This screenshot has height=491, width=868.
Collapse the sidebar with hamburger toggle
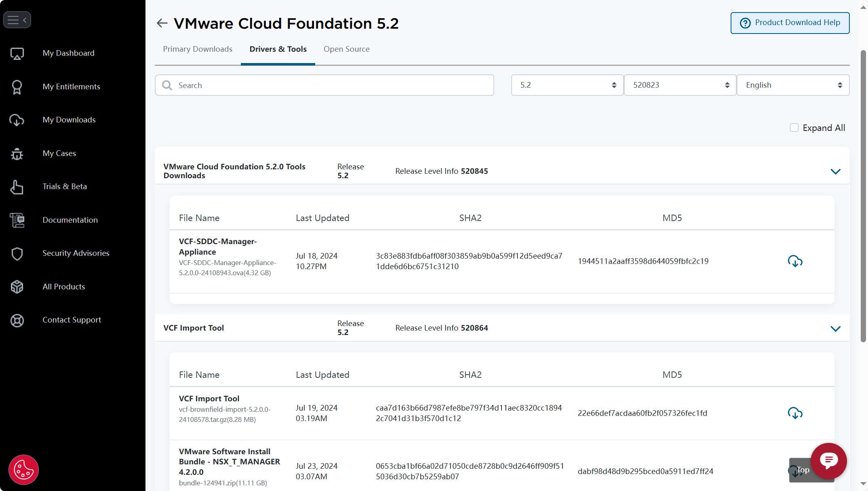point(17,20)
